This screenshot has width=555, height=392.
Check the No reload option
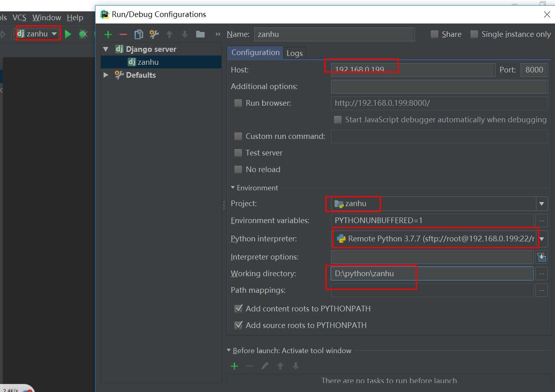pyautogui.click(x=238, y=169)
